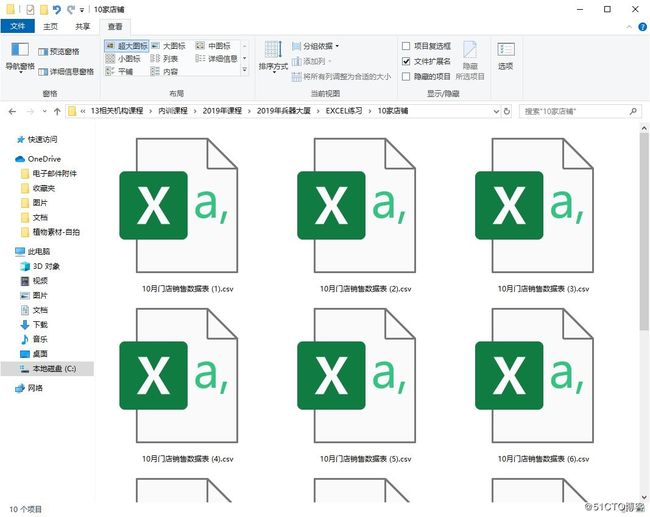Viewport: 650px width, 517px height.
Task: Click the Properties quick access icon
Action: tap(30, 10)
